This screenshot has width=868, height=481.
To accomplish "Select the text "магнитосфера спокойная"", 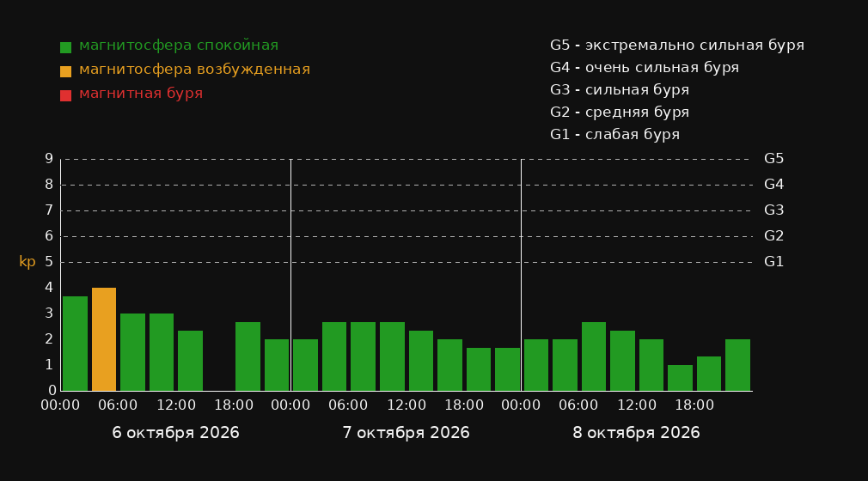I will click(x=179, y=46).
